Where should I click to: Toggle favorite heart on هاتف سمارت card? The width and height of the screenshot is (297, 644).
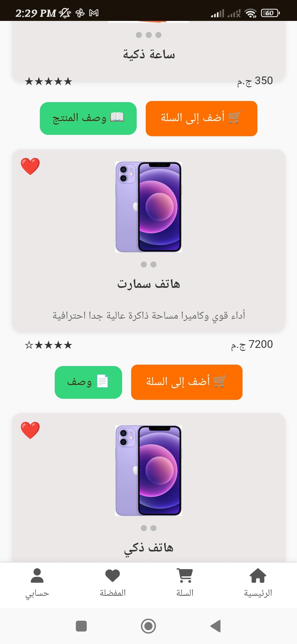tap(30, 166)
